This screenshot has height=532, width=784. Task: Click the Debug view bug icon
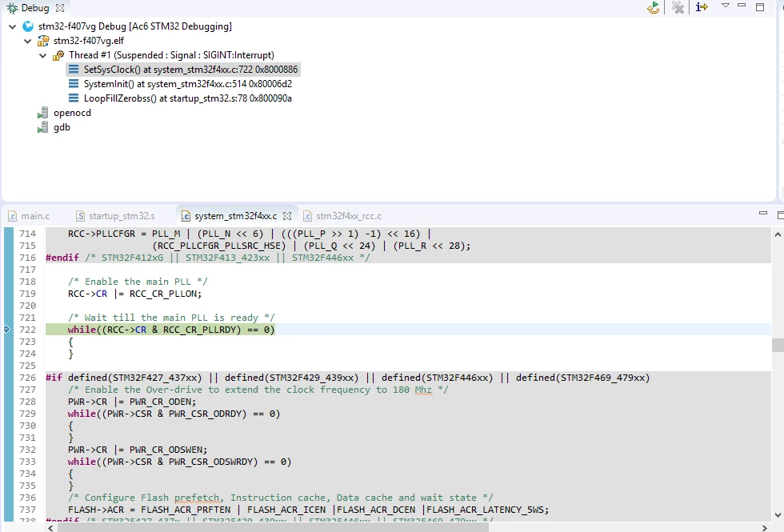[12, 8]
